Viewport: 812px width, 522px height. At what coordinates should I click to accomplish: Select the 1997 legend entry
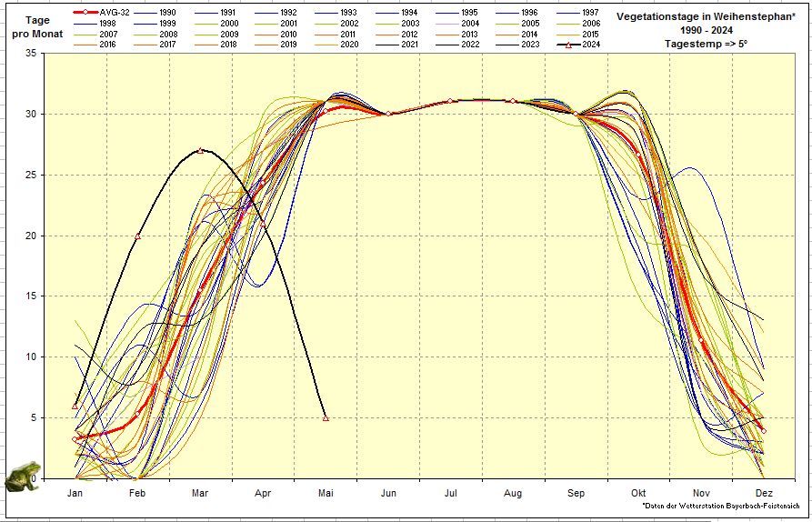pos(589,14)
